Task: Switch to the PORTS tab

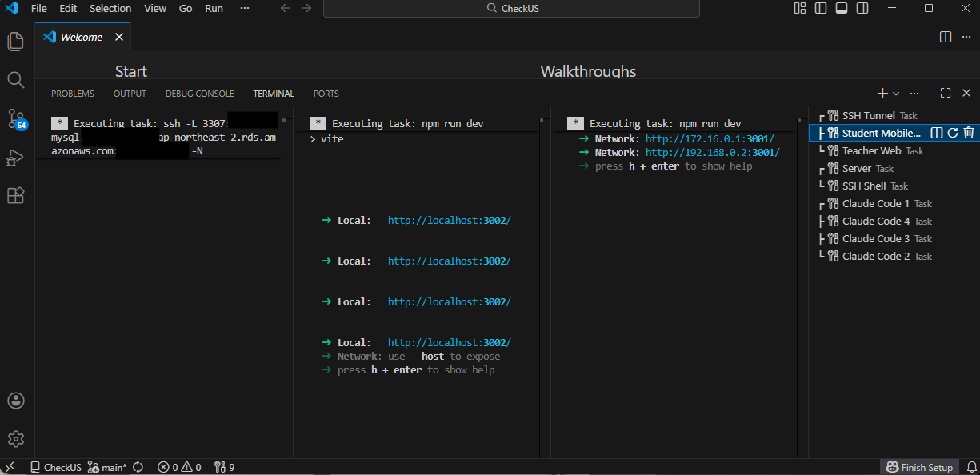Action: 326,94
